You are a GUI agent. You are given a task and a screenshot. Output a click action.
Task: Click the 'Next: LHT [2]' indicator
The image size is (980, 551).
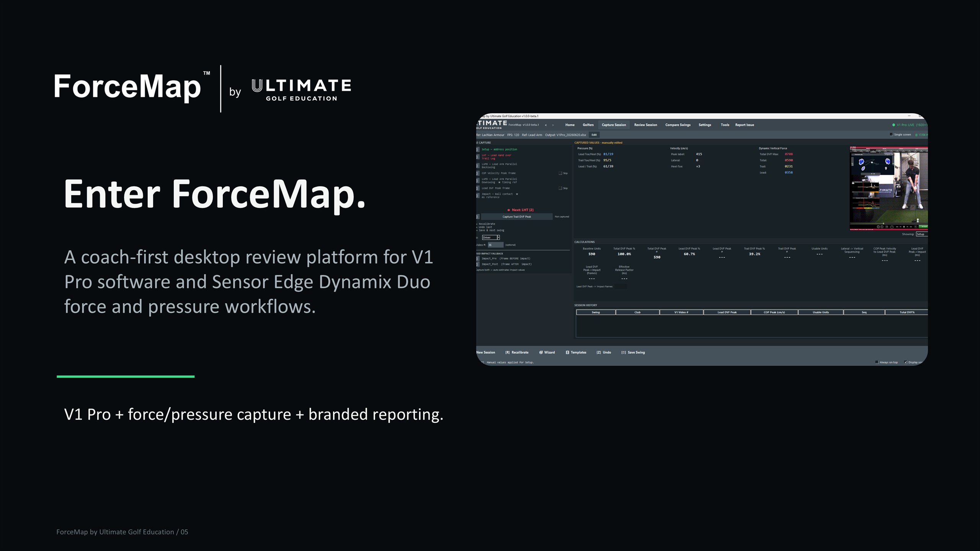[520, 210]
